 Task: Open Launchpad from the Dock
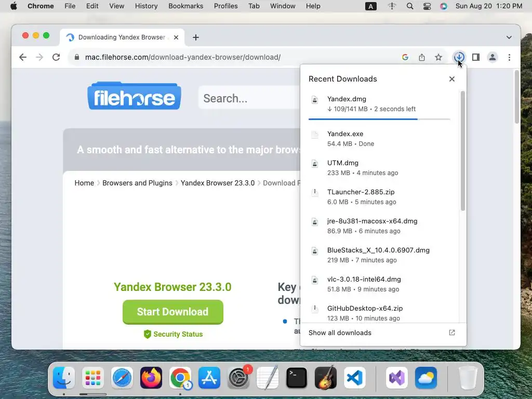tap(93, 378)
